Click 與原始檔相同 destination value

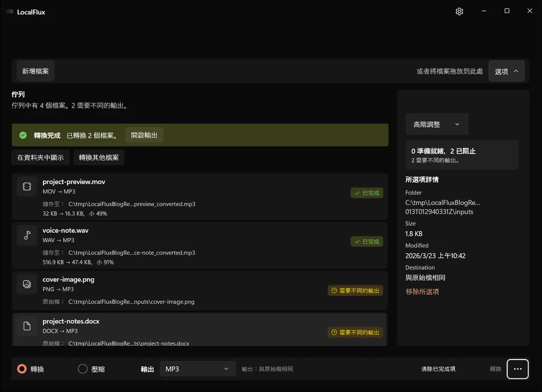pos(425,277)
